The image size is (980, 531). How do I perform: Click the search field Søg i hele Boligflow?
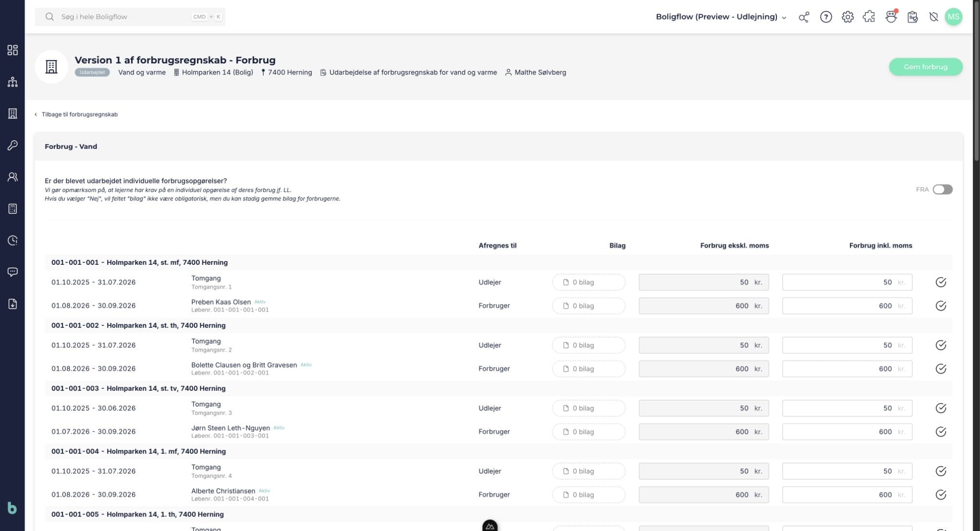click(x=130, y=17)
